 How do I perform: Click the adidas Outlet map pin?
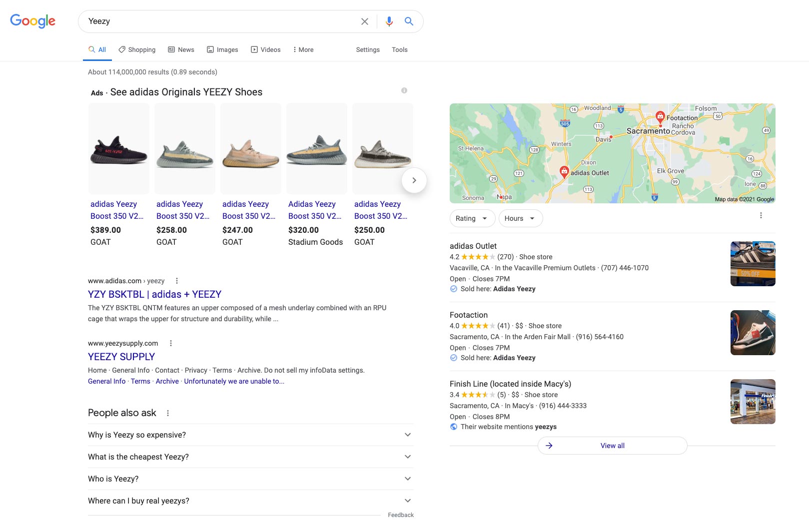pyautogui.click(x=564, y=172)
